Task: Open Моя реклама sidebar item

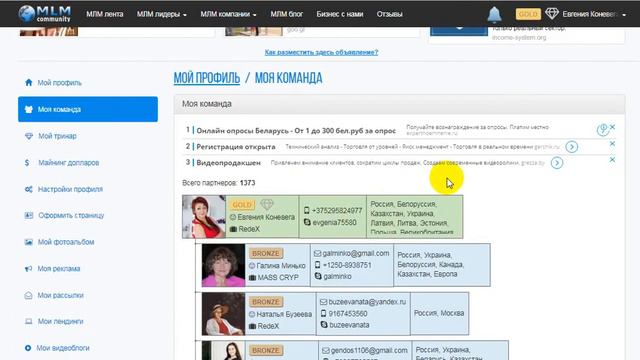Action: click(59, 269)
